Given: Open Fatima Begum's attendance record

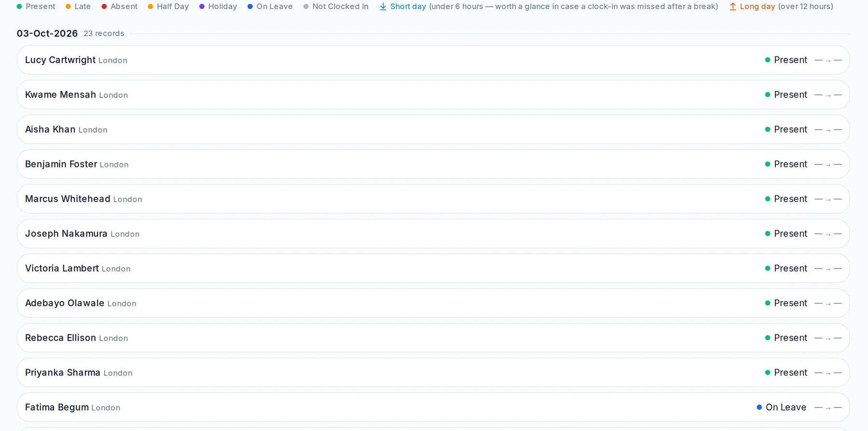Looking at the screenshot, I should pos(433,407).
